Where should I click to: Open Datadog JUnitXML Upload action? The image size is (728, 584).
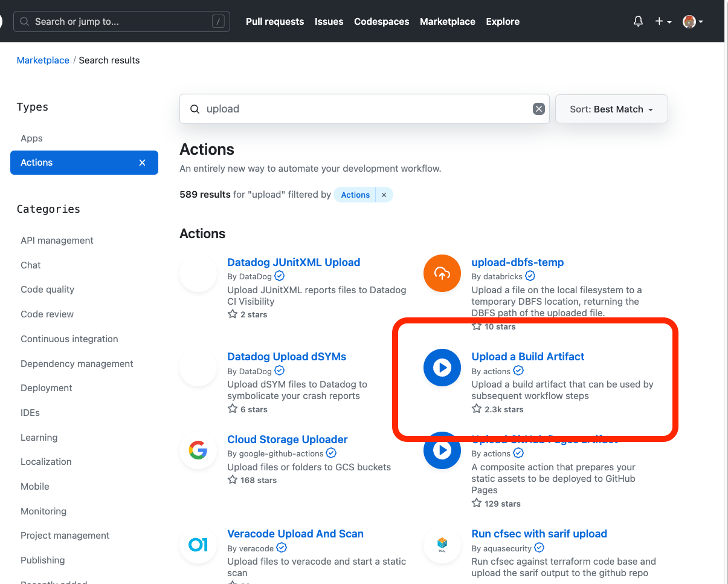tap(294, 262)
